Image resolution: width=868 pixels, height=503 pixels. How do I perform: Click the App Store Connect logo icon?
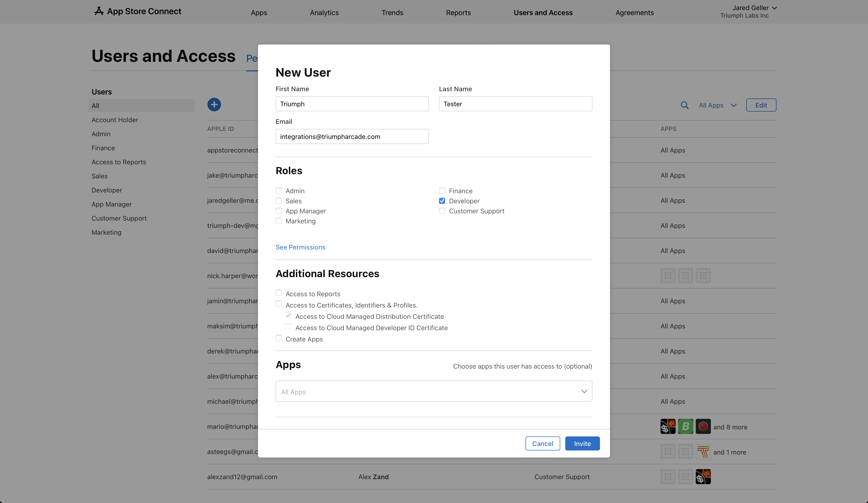(x=99, y=11)
